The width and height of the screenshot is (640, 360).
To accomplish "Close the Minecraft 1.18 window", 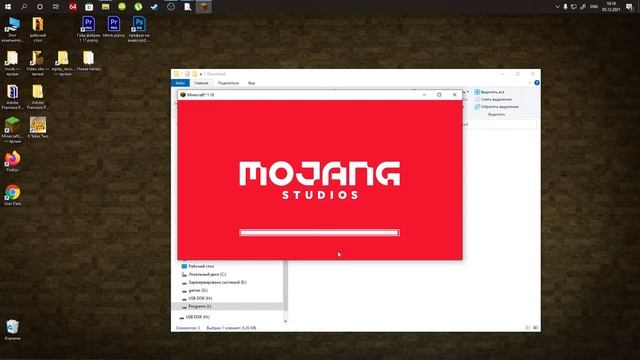I will click(x=455, y=95).
